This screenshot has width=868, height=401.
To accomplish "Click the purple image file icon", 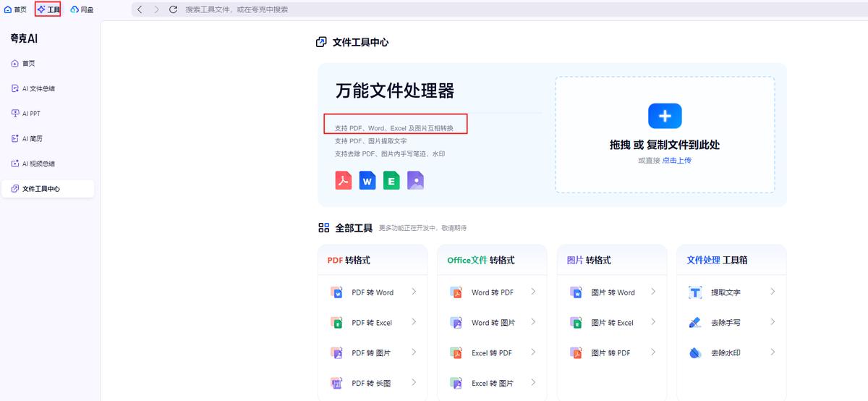I will click(415, 180).
